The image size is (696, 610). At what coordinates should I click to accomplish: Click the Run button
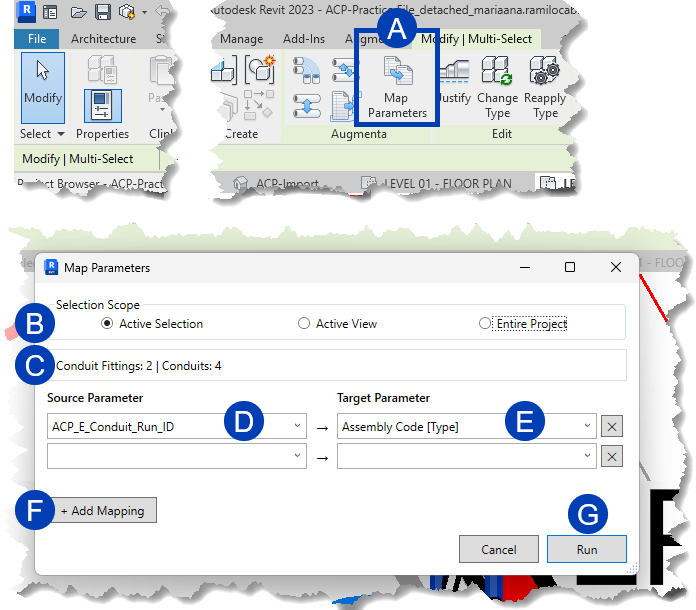click(586, 549)
